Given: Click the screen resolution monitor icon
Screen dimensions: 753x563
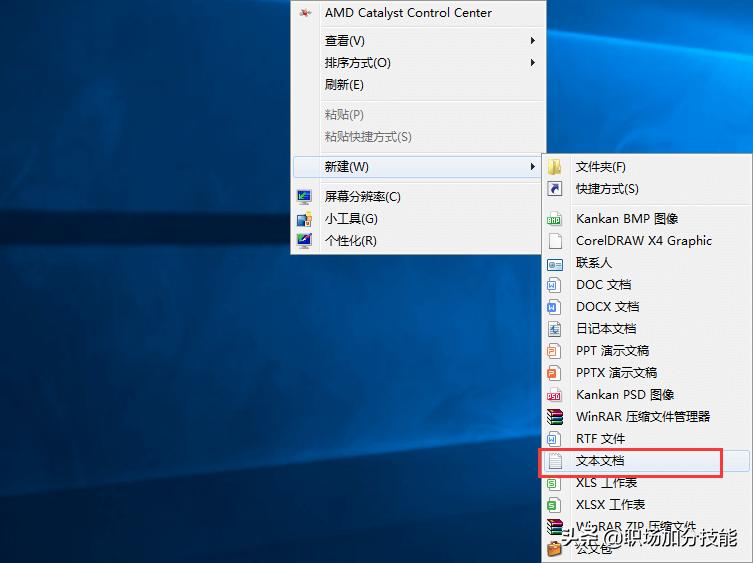Looking at the screenshot, I should tap(304, 196).
